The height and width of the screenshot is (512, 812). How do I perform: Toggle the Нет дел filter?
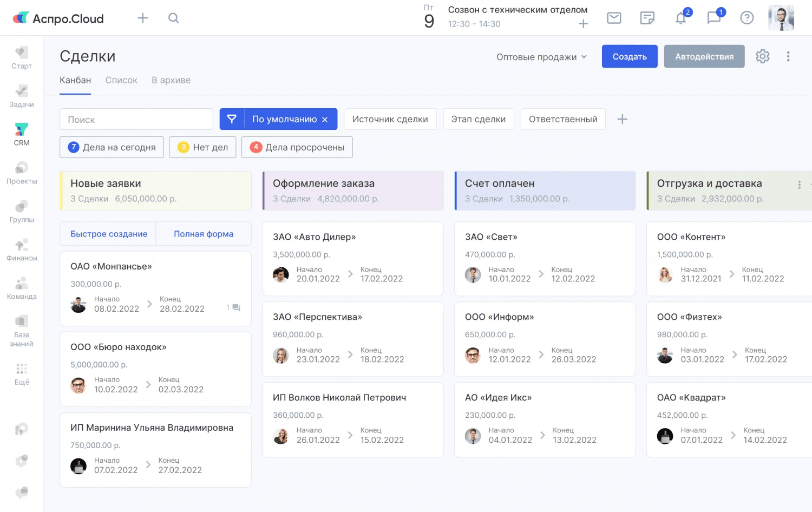[203, 147]
